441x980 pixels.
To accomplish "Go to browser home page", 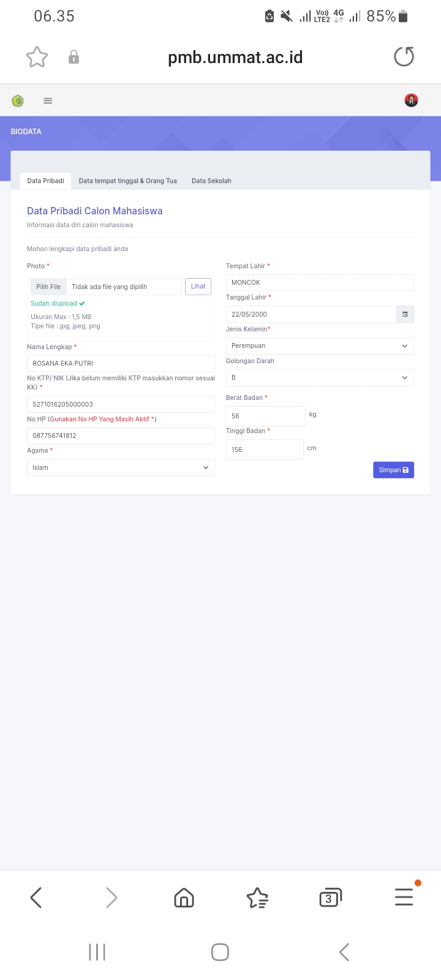I will click(x=184, y=898).
